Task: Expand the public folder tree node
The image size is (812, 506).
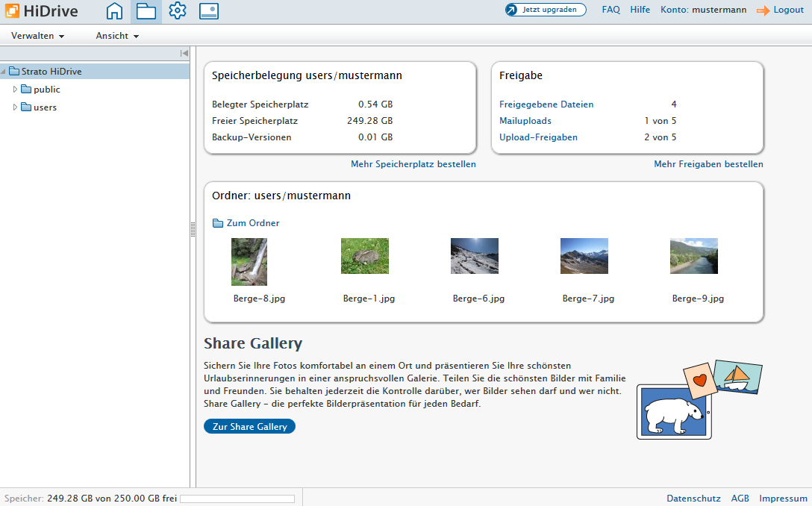Action: [15, 90]
